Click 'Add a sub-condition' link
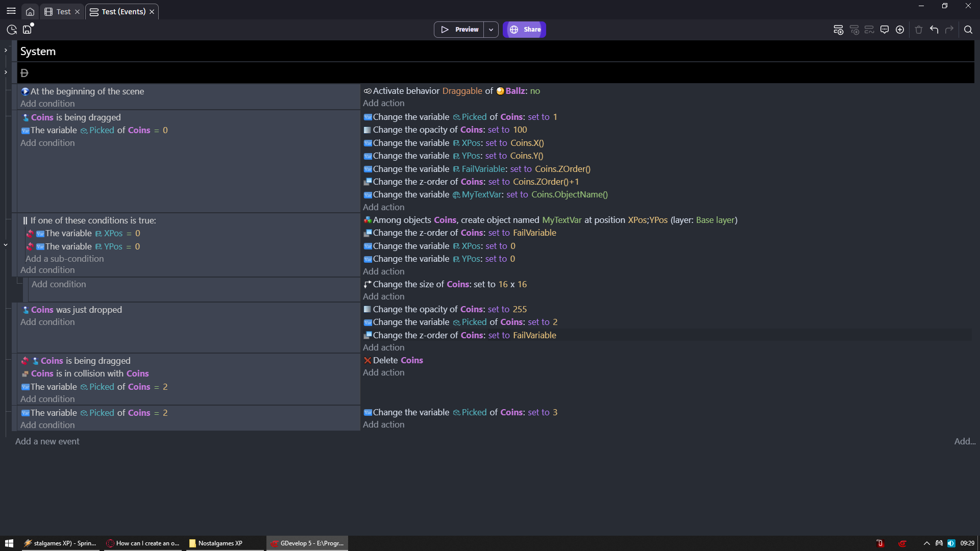Image resolution: width=980 pixels, height=551 pixels. [x=65, y=259]
